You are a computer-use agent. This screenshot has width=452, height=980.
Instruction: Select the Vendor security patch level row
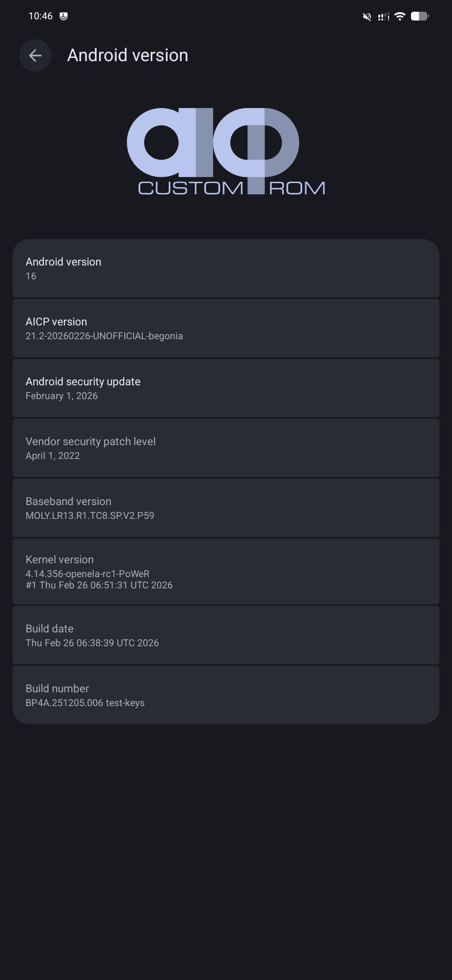tap(226, 448)
